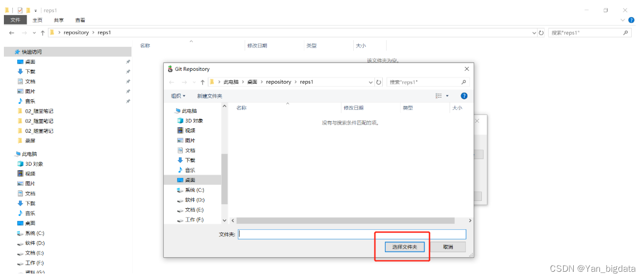This screenshot has width=644, height=279.
Task: Click 桌面 breadcrumb in dialog address bar
Action: pyautogui.click(x=252, y=82)
